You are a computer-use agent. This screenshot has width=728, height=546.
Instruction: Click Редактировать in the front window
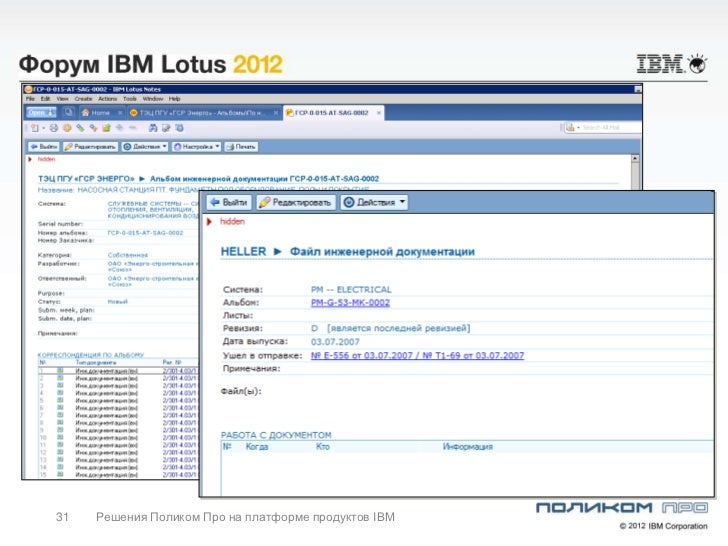[x=296, y=202]
